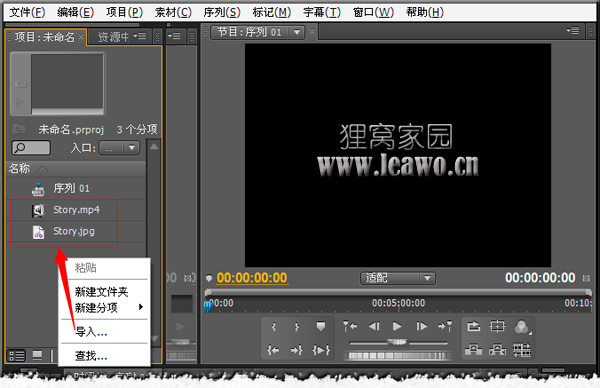The height and width of the screenshot is (388, 600).
Task: Select the Story.mp4 clip
Action: pyautogui.click(x=76, y=210)
